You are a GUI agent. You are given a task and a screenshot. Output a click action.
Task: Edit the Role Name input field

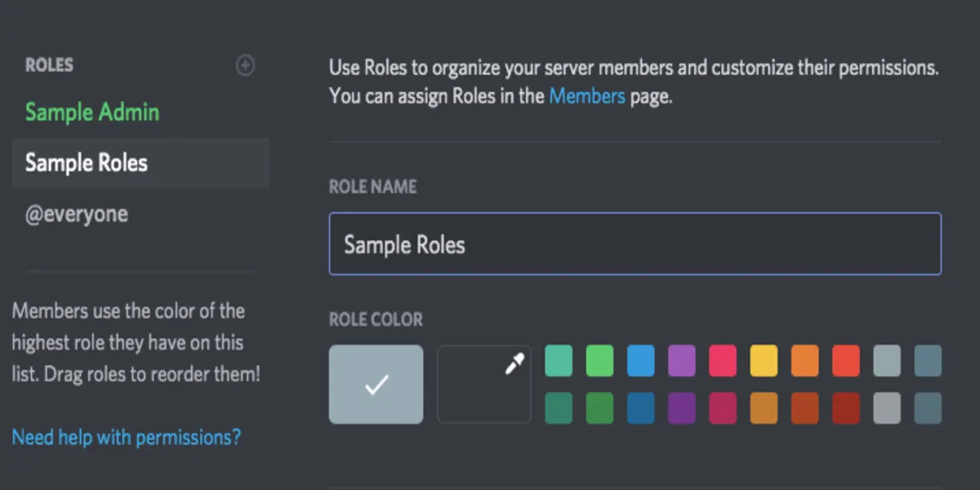coord(635,243)
